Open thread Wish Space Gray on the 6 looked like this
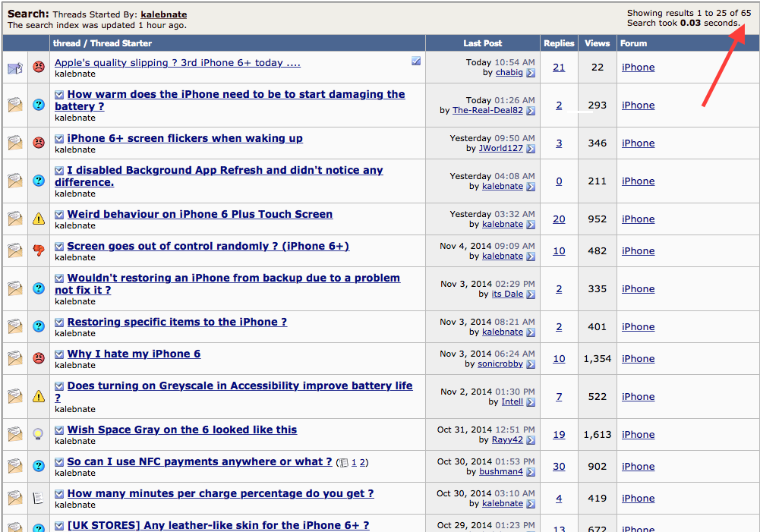 point(181,430)
